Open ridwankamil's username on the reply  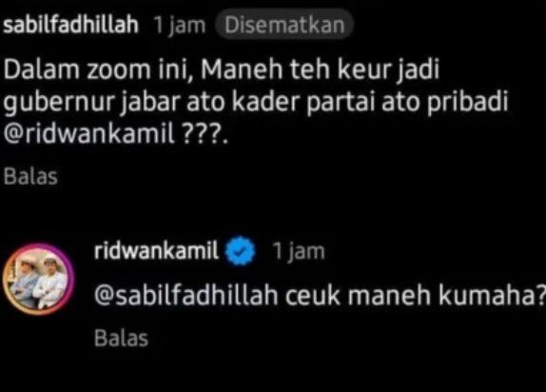pyautogui.click(x=156, y=250)
